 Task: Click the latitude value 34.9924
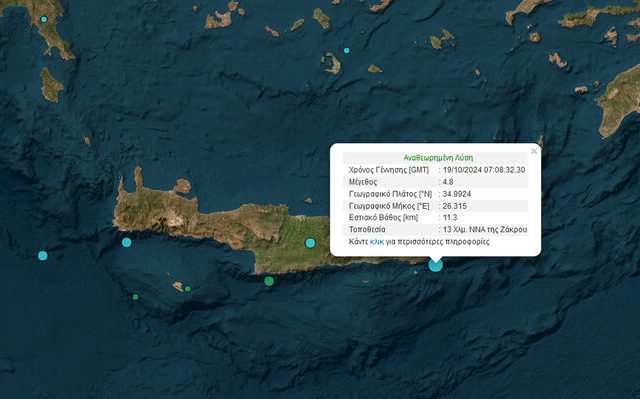tap(457, 194)
